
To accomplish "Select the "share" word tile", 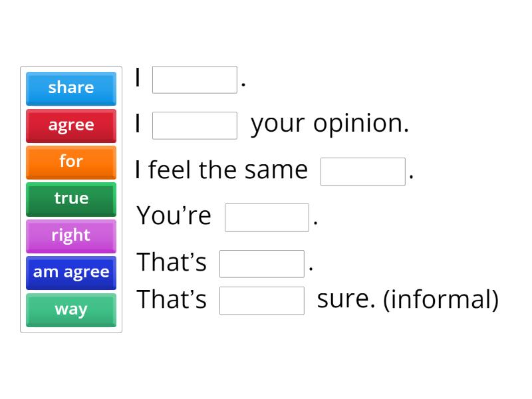I will pyautogui.click(x=70, y=88).
